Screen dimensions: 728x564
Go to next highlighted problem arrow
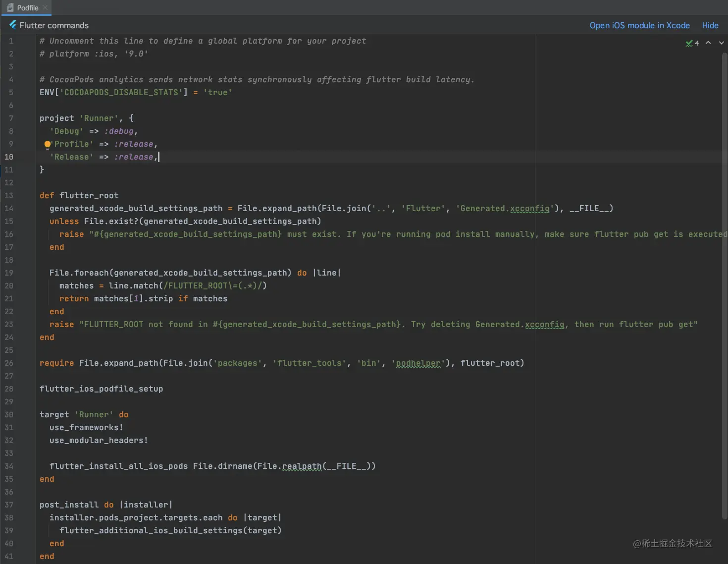click(721, 43)
